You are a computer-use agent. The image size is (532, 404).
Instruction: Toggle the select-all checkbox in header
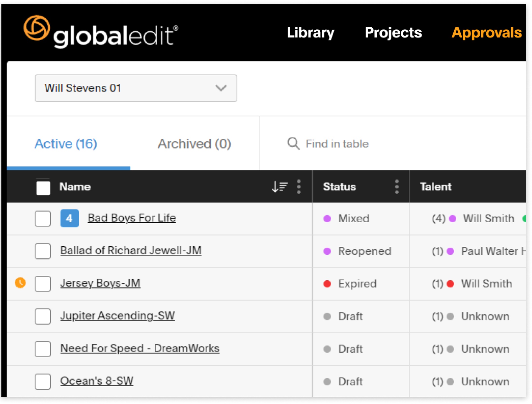coord(43,188)
